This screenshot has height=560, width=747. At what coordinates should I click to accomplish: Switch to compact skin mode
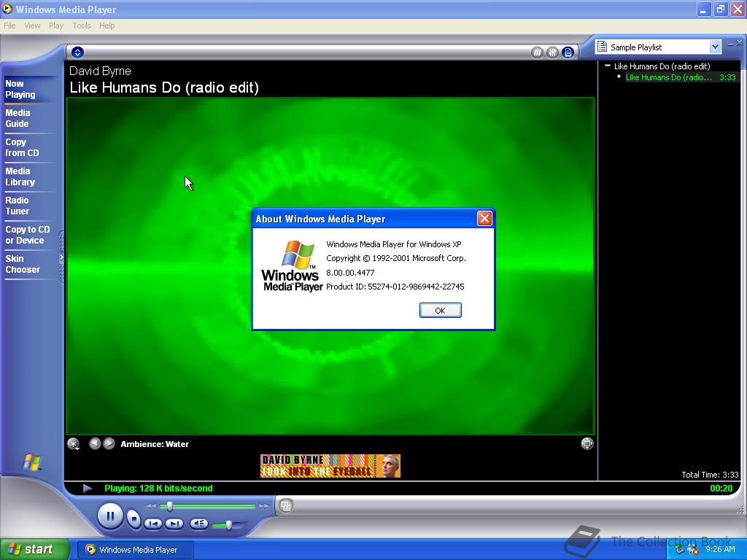286,506
